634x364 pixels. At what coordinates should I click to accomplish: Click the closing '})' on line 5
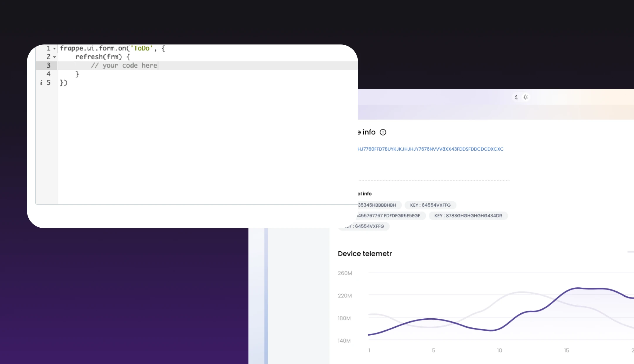(63, 83)
